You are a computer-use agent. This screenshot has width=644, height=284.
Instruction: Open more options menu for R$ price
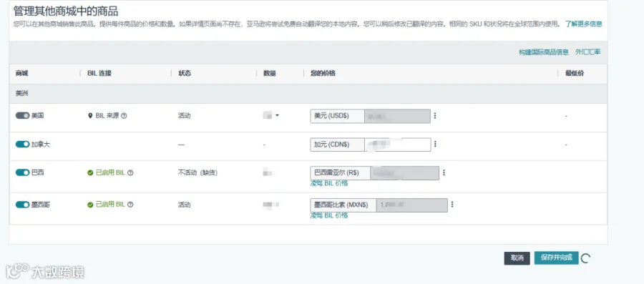tap(444, 173)
